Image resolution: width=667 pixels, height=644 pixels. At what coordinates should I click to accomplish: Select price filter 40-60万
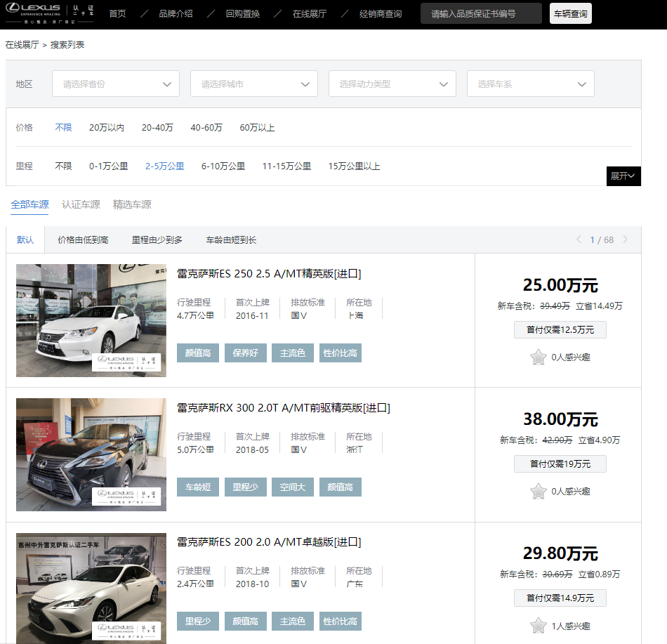pos(206,128)
